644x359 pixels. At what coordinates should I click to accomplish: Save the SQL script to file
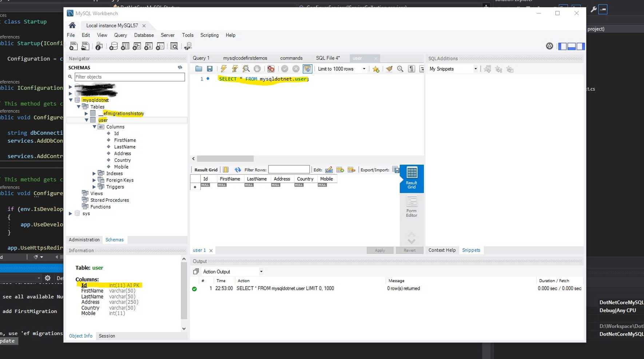(x=210, y=69)
